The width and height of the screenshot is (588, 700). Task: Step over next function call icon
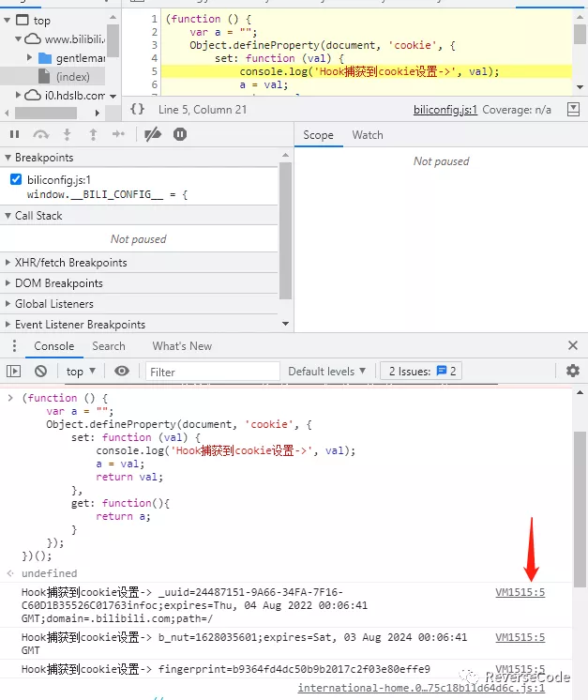(x=40, y=134)
